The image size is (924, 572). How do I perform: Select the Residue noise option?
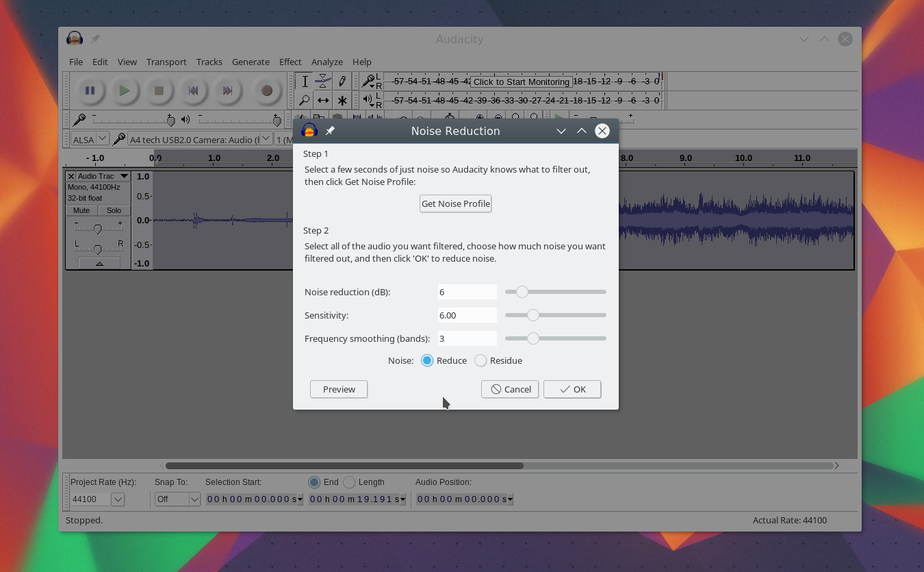[x=480, y=360]
